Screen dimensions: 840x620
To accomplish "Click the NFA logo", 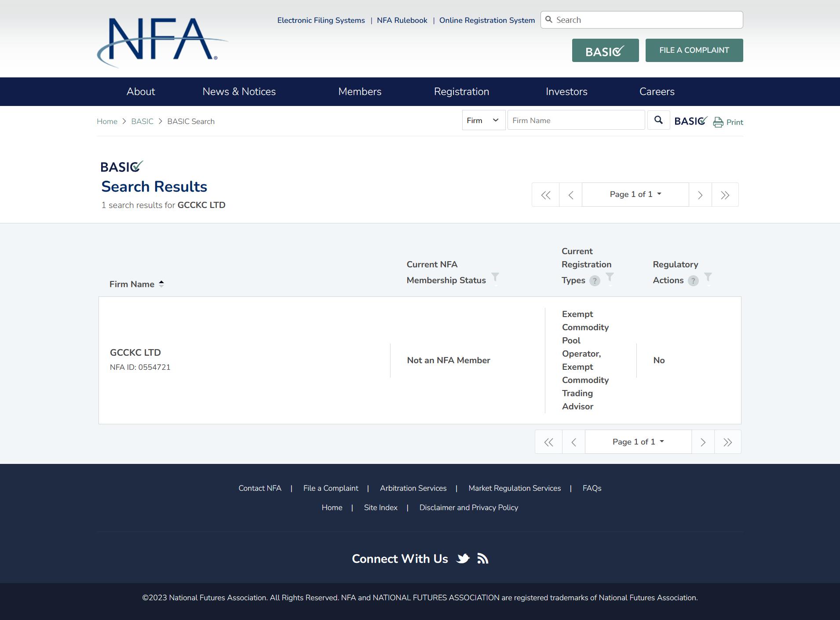I will 162,43.
